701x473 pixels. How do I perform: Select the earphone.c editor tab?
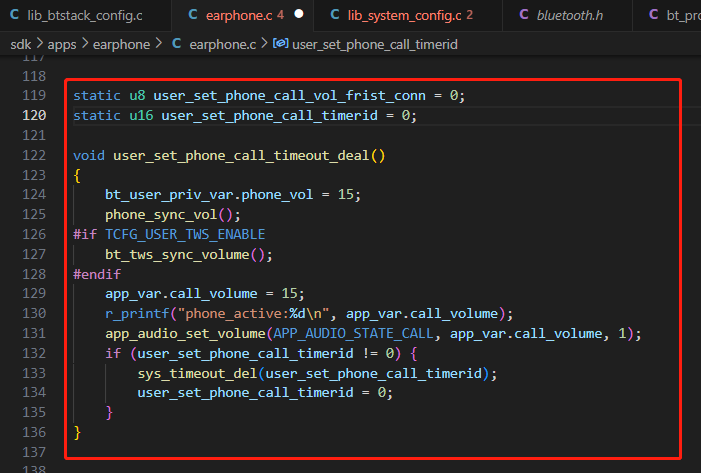(242, 15)
